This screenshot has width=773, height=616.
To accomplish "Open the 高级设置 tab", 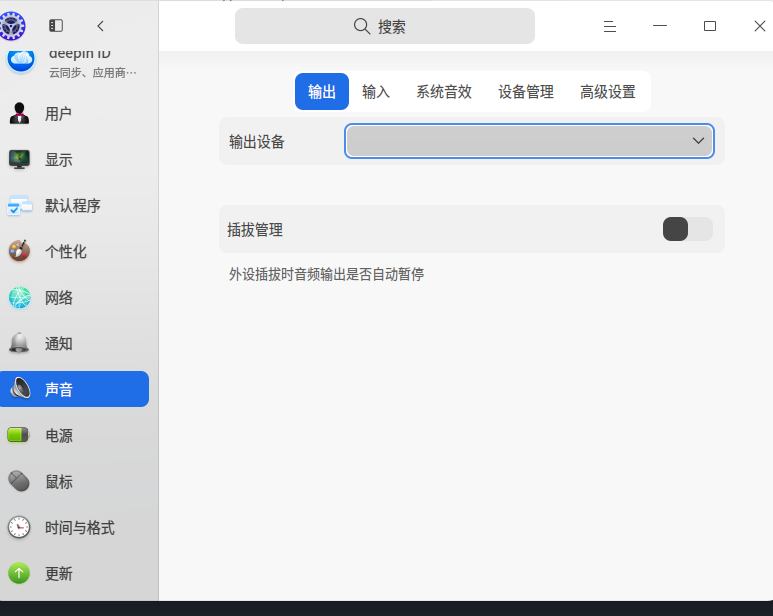I will pos(607,92).
